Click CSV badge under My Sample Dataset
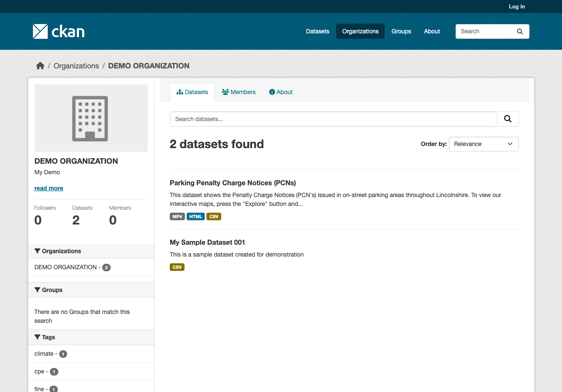The image size is (562, 392). [x=177, y=267]
